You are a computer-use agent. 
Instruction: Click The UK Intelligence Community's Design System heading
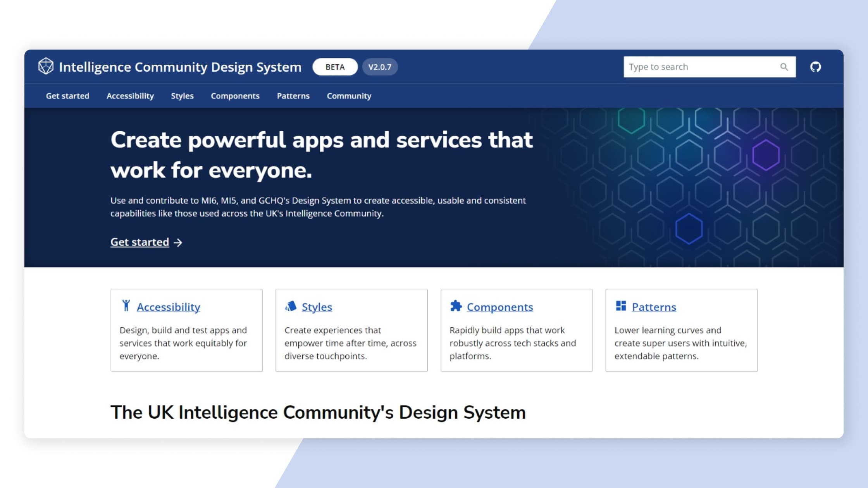[318, 412]
